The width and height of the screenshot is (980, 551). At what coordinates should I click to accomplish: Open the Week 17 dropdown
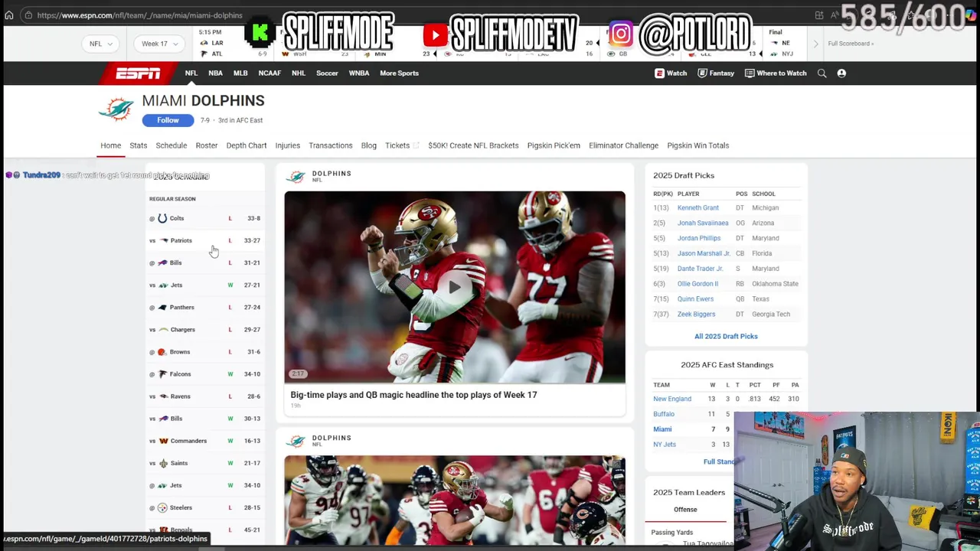(x=160, y=44)
